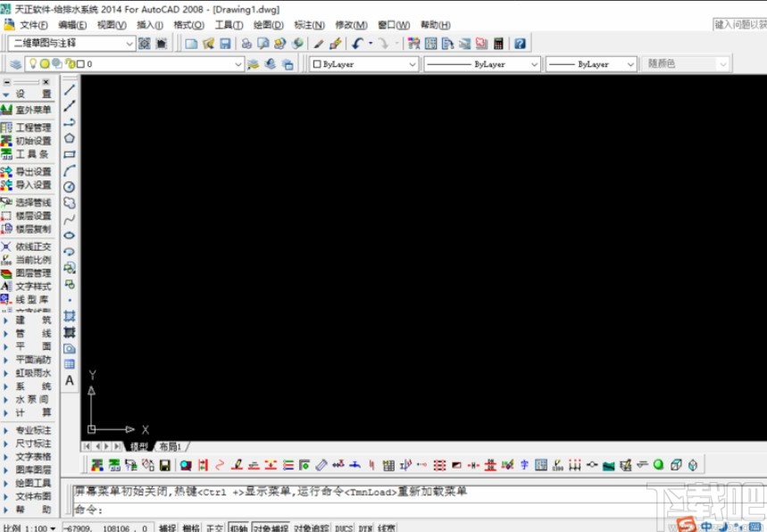
Task: Click the floppy disk icon in bottom toolbar
Action: [x=165, y=465]
